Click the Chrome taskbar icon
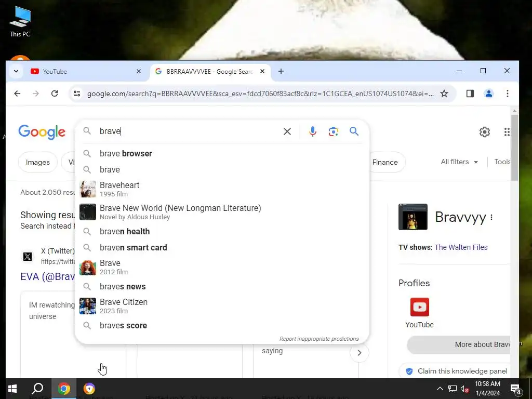 [64, 389]
